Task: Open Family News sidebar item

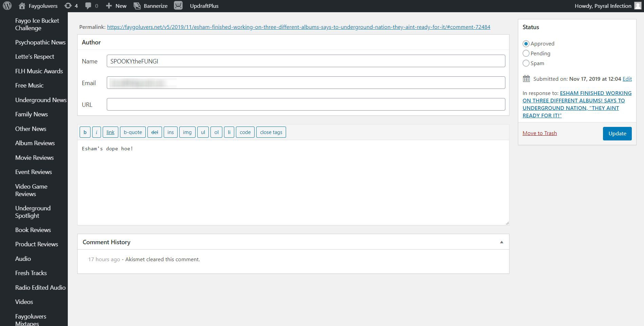Action: pyautogui.click(x=32, y=114)
